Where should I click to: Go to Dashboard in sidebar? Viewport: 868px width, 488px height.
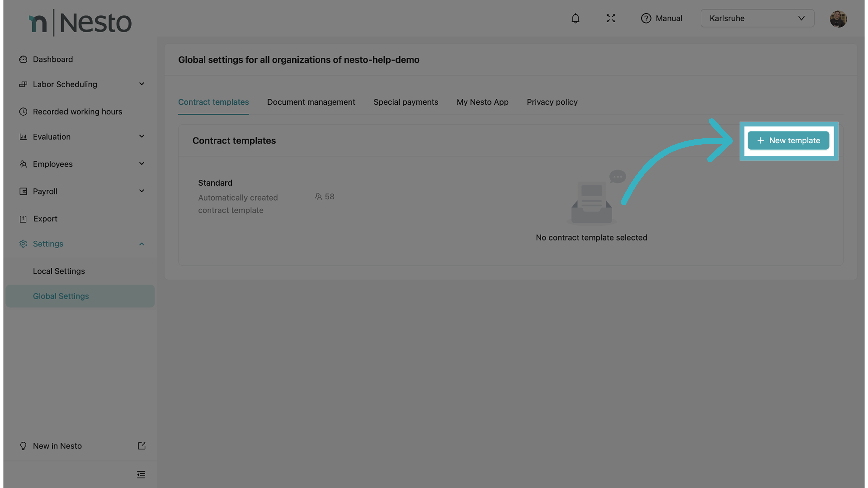(x=53, y=59)
